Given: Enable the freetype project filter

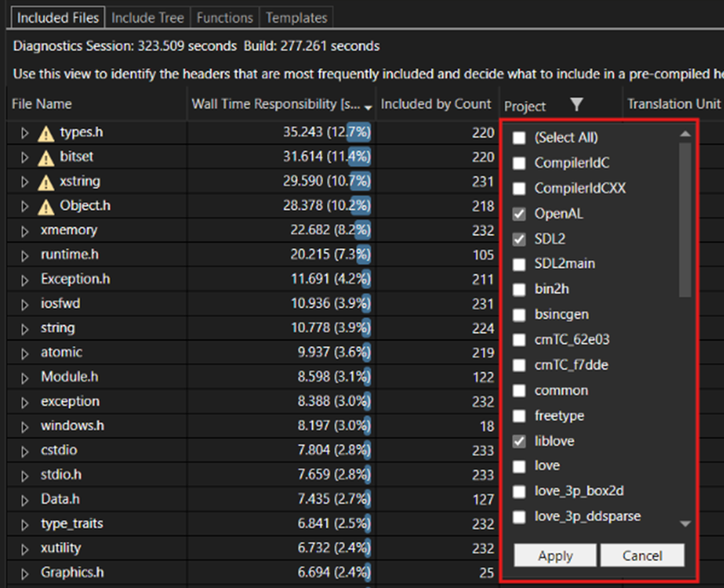Looking at the screenshot, I should (519, 415).
